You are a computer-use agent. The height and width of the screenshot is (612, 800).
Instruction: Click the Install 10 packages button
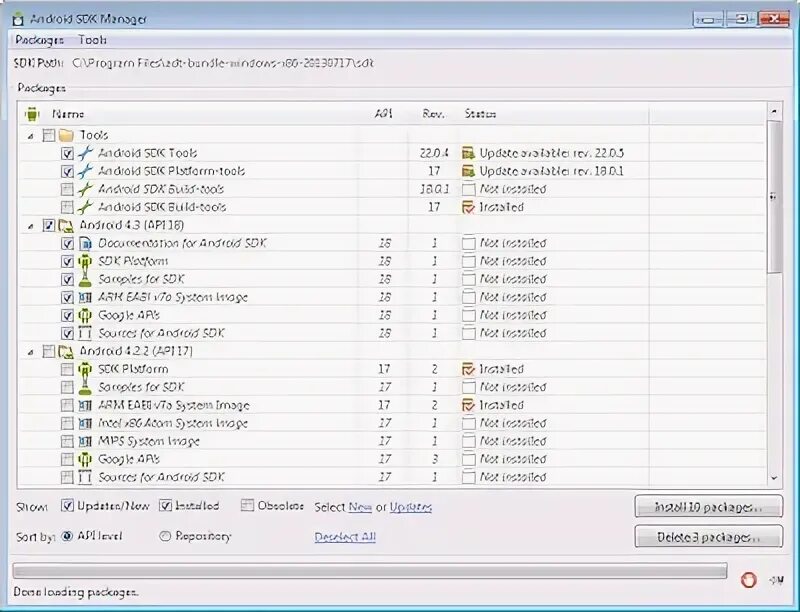click(x=709, y=507)
